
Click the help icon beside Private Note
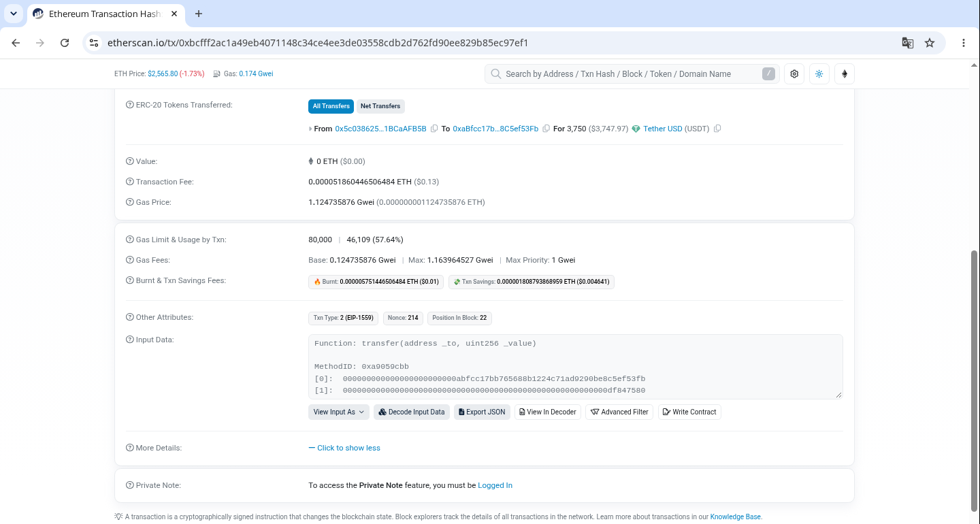pos(130,485)
